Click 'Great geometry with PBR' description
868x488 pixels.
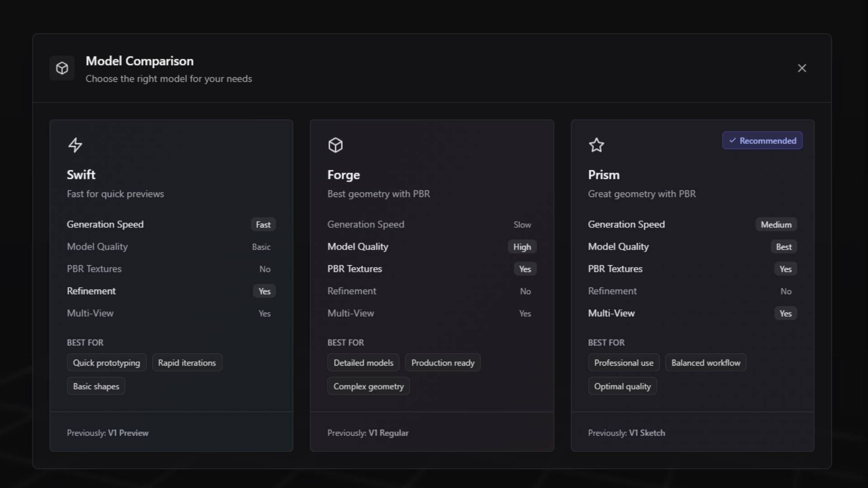pyautogui.click(x=642, y=194)
